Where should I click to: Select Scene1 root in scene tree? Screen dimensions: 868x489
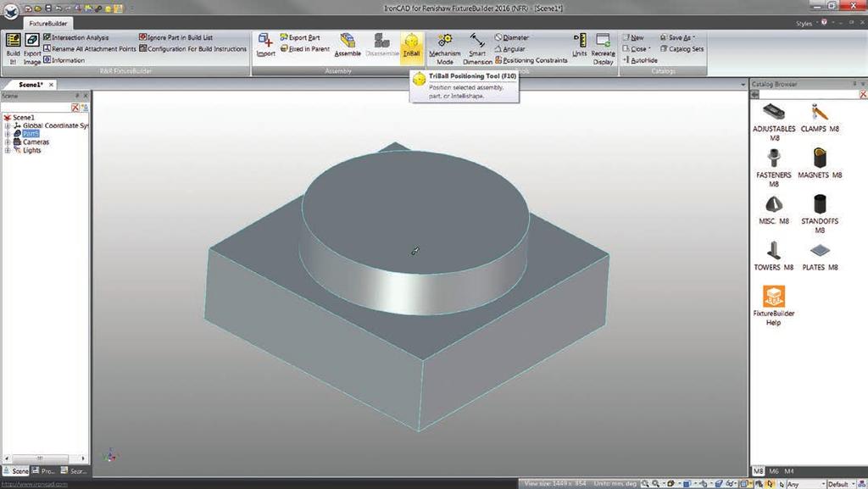pyautogui.click(x=23, y=117)
